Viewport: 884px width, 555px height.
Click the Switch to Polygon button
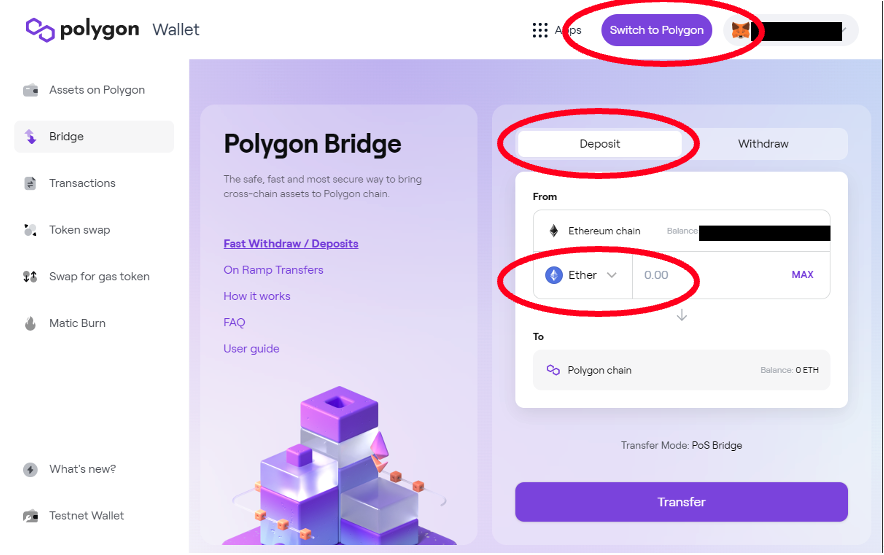[656, 30]
